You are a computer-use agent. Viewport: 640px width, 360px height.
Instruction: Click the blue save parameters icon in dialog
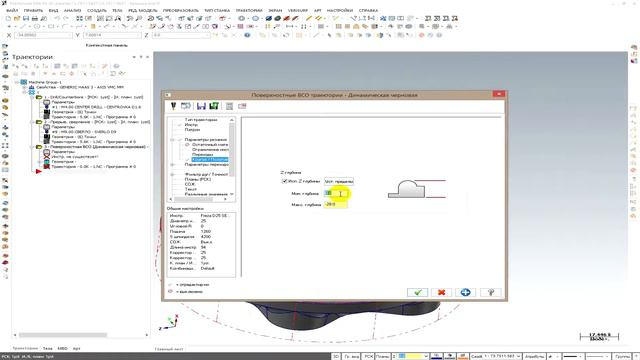point(201,106)
